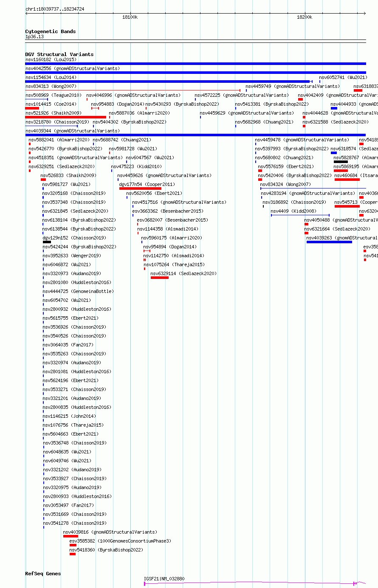Screen dimensions: 378x588
Task: Select the nsv4042556 gnomAD structural variant label
Action: point(73,68)
